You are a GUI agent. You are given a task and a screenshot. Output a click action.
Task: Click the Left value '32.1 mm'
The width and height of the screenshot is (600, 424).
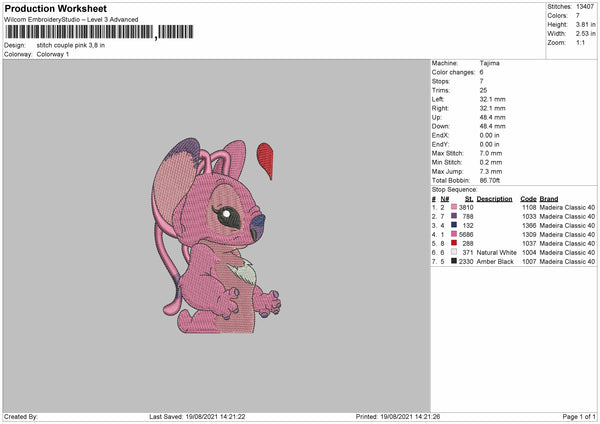492,99
